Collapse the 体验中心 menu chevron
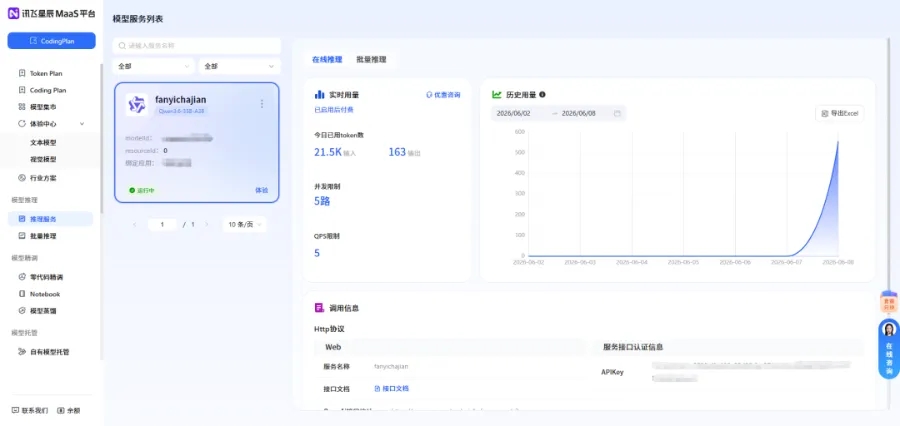 click(82, 123)
